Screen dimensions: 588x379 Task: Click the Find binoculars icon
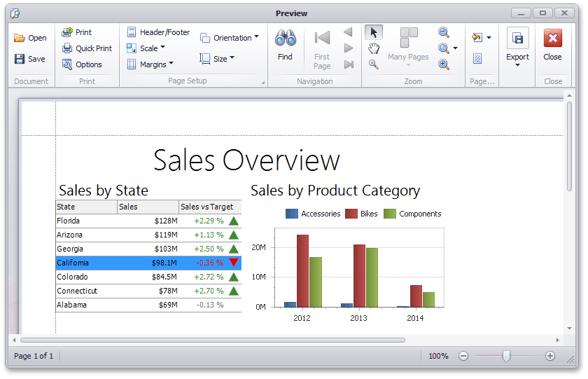pos(285,39)
